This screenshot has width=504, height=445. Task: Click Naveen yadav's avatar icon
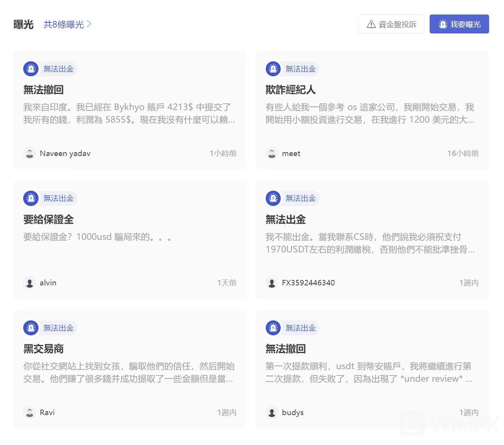click(29, 153)
